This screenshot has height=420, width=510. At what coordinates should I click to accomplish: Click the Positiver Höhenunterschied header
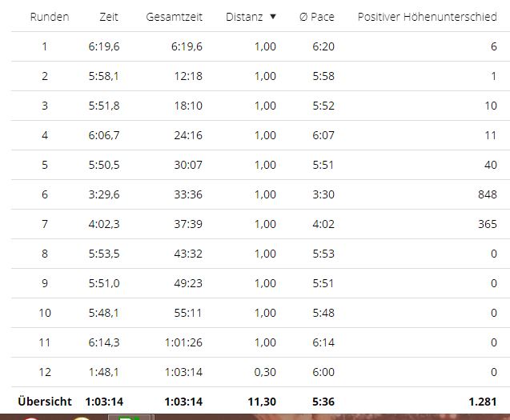point(427,17)
